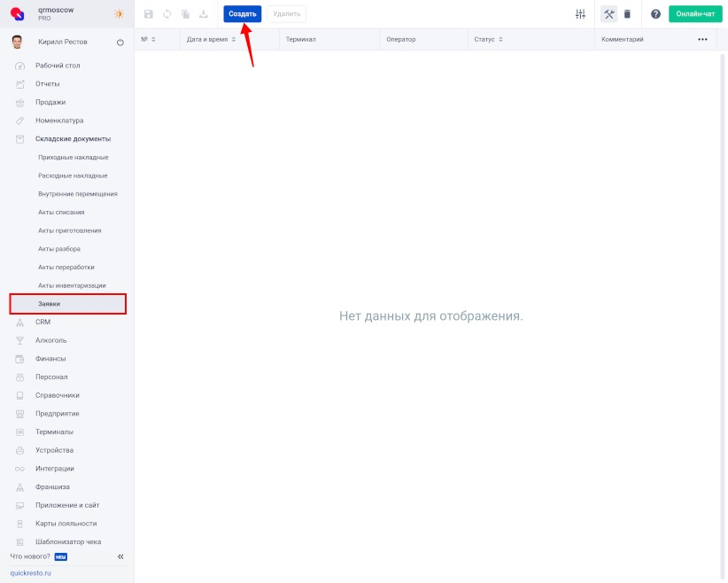Select Акты инвентаризации item
728x583 pixels.
pyautogui.click(x=72, y=285)
